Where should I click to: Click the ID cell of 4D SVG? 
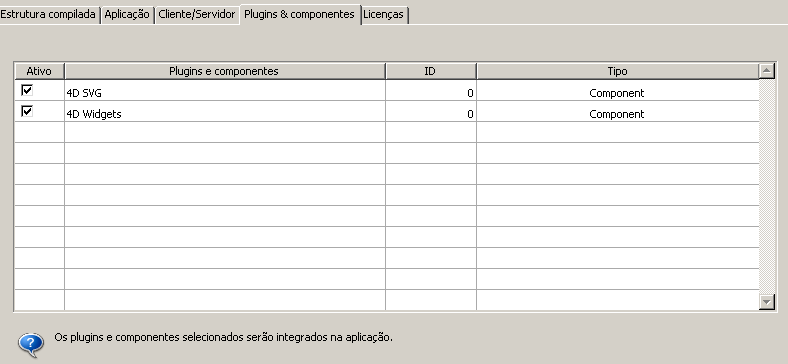[431, 93]
